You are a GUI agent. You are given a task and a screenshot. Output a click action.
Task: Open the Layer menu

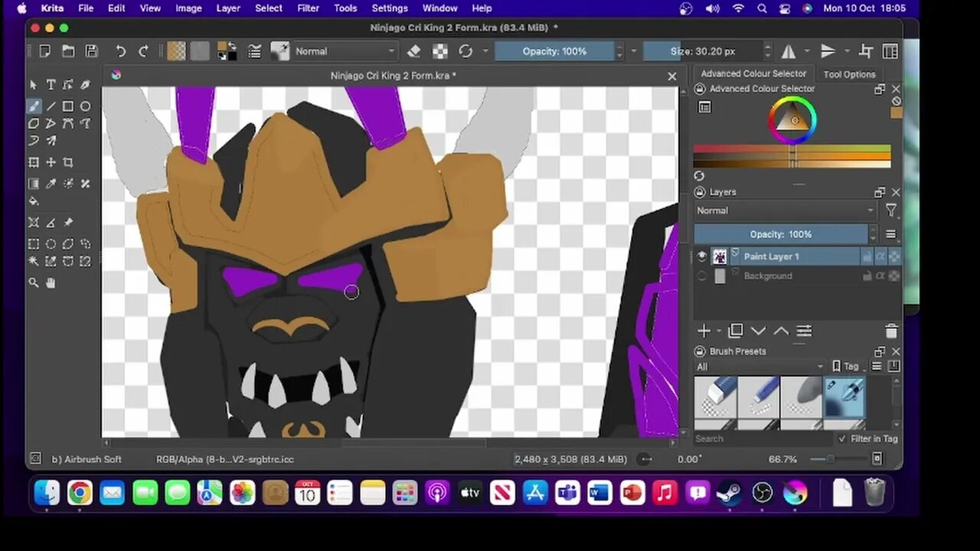[x=228, y=8]
